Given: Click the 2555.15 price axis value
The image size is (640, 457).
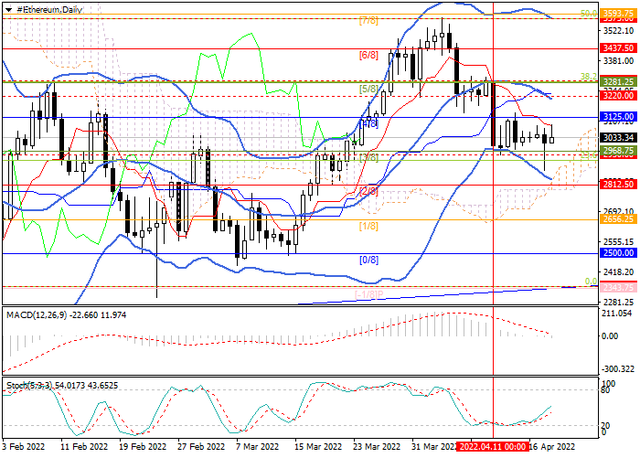Looking at the screenshot, I should click(x=618, y=242).
